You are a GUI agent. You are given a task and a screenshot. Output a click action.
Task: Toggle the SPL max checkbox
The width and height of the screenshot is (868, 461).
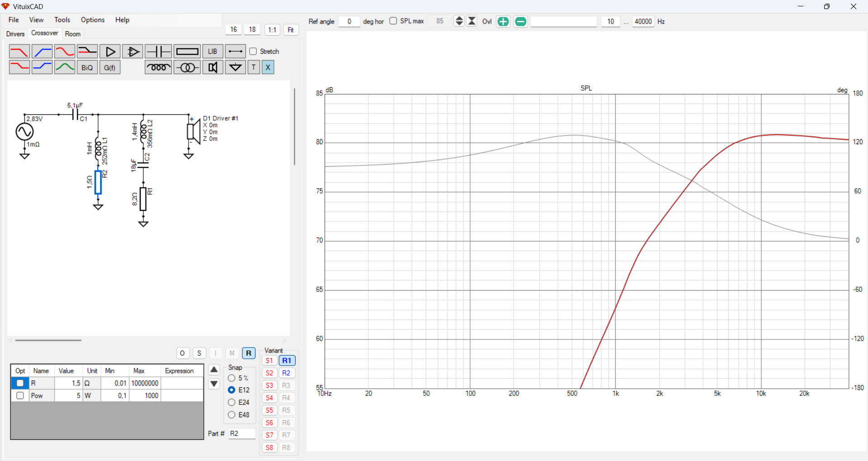(x=393, y=21)
